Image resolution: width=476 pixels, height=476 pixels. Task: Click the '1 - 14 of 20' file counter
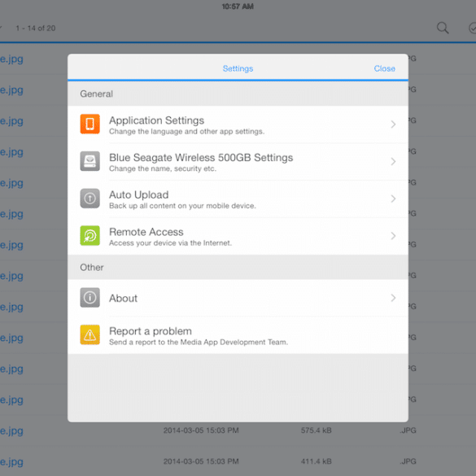36,28
